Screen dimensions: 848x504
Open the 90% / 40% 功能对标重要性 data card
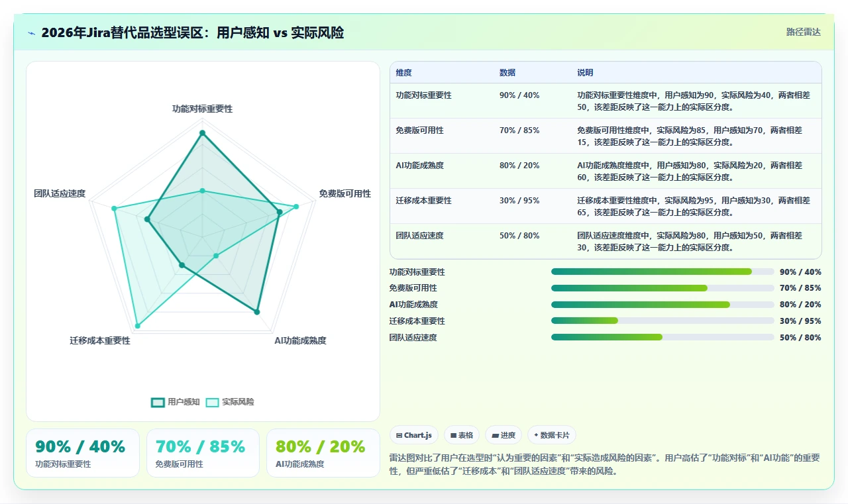[83, 453]
